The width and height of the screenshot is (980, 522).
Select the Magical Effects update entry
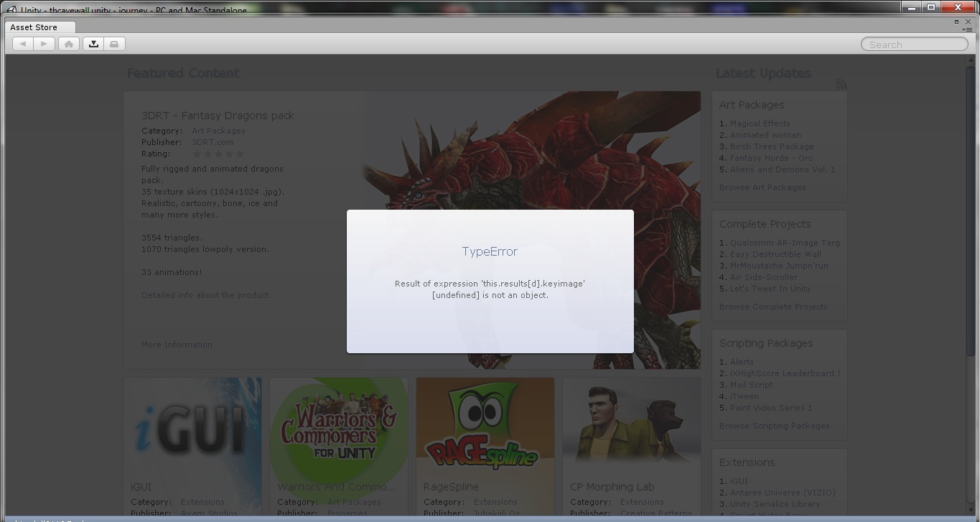click(x=760, y=123)
